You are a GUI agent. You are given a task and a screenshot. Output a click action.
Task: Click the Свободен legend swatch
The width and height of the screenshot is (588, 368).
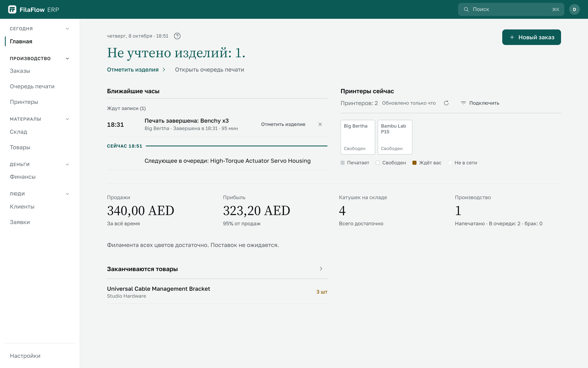(x=378, y=163)
